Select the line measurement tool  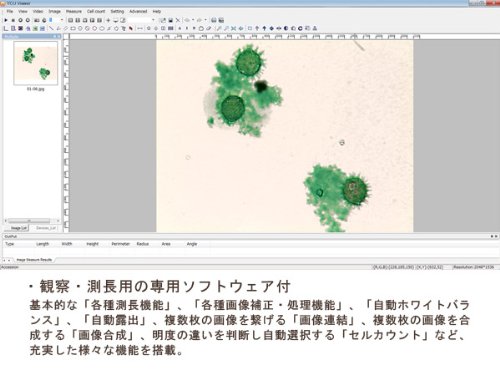tap(51, 28)
